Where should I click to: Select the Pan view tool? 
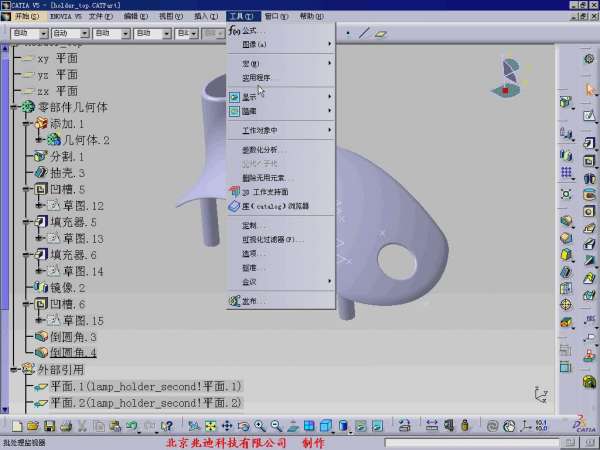pyautogui.click(x=227, y=426)
